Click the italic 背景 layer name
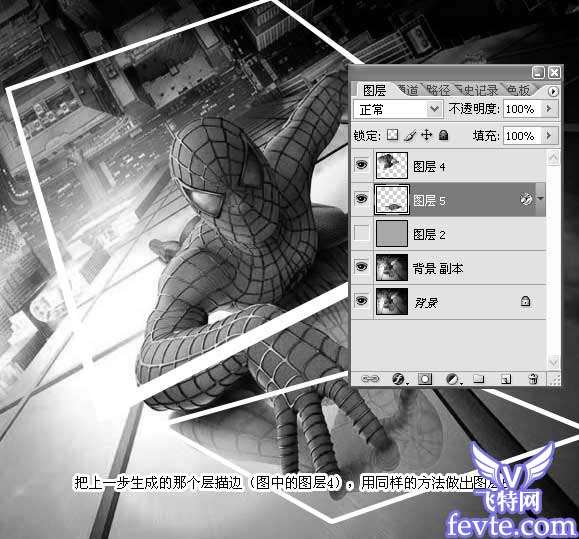The image size is (579, 539). pyautogui.click(x=426, y=303)
